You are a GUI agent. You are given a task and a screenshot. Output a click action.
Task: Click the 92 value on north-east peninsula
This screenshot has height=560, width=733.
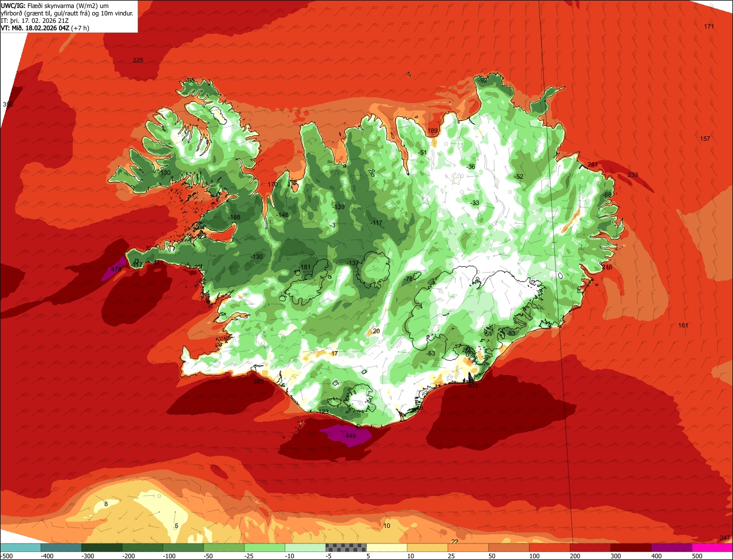[483, 80]
